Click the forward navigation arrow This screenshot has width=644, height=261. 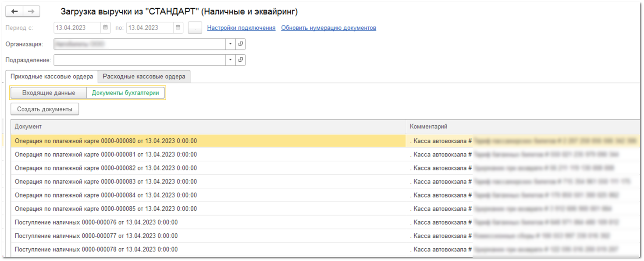pyautogui.click(x=31, y=11)
